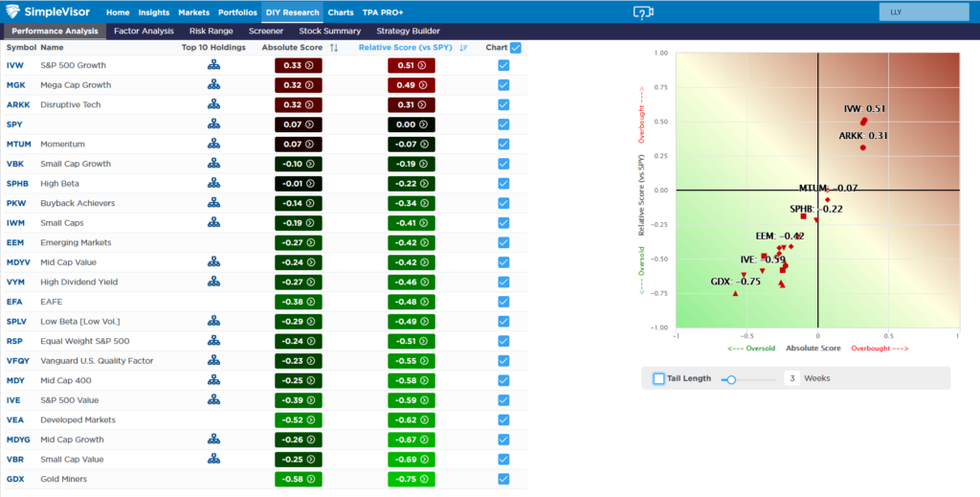980x497 pixels.
Task: Switch to the Factor Analysis tab
Action: tap(144, 31)
